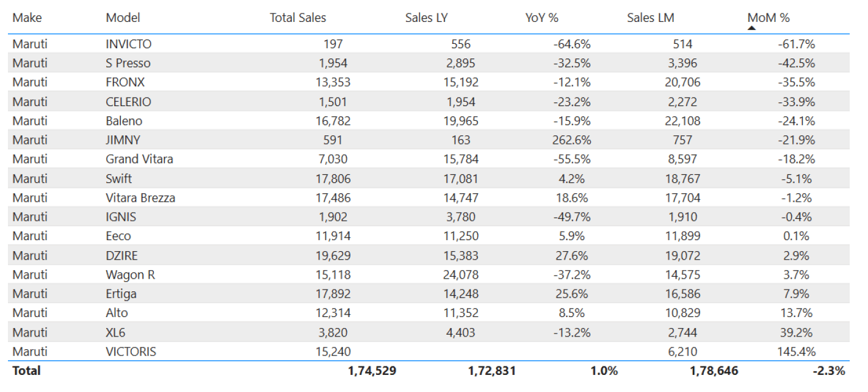
Task: Select the VICTORIS MoM value 145.4%
Action: pyautogui.click(x=795, y=352)
